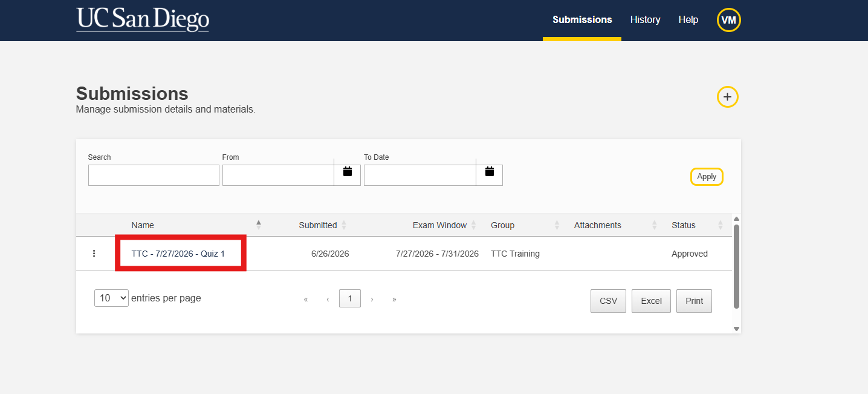Print the submissions table

point(694,301)
